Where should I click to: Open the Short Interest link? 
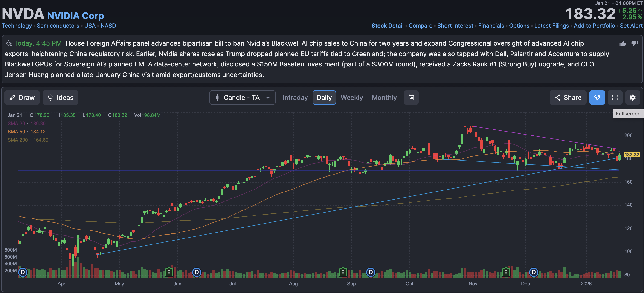455,26
